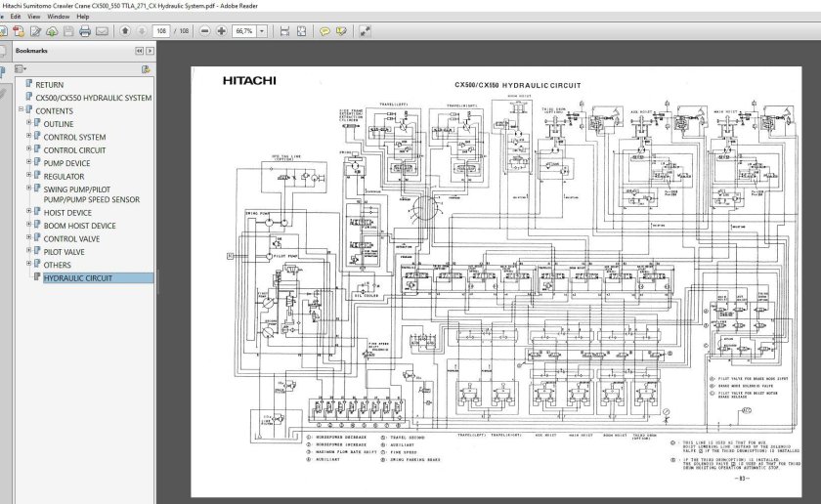821x504 pixels.
Task: Collapse the CONTENTS bookmark tree
Action: [21, 111]
